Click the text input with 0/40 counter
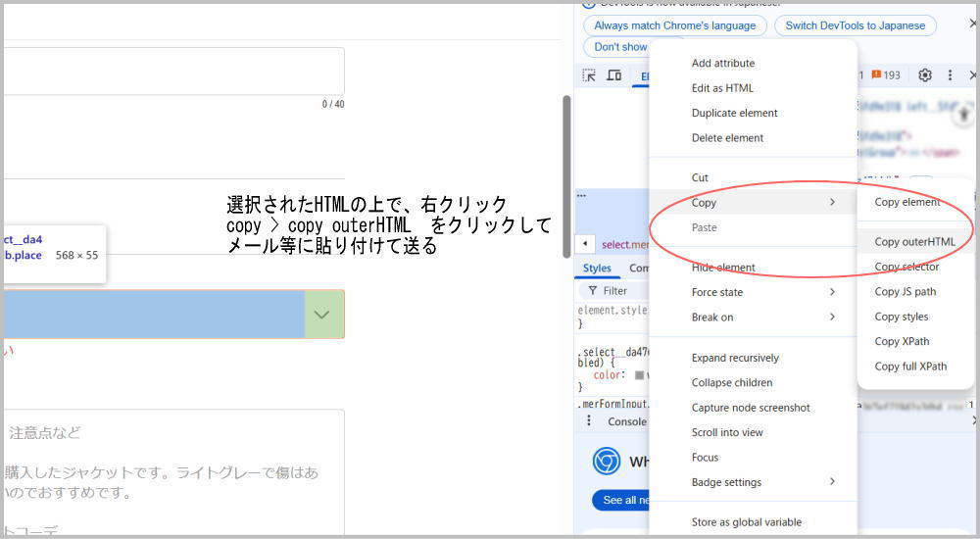This screenshot has height=539, width=980. (173, 72)
